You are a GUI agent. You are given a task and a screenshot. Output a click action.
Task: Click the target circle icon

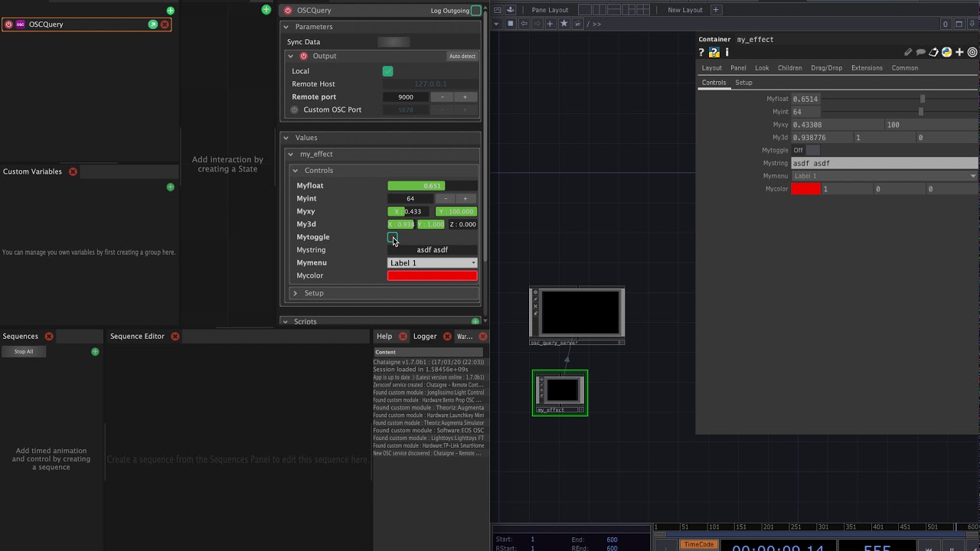click(x=972, y=53)
